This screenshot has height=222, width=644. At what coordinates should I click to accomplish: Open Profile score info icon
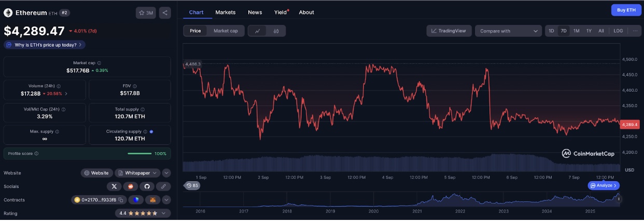[36, 154]
